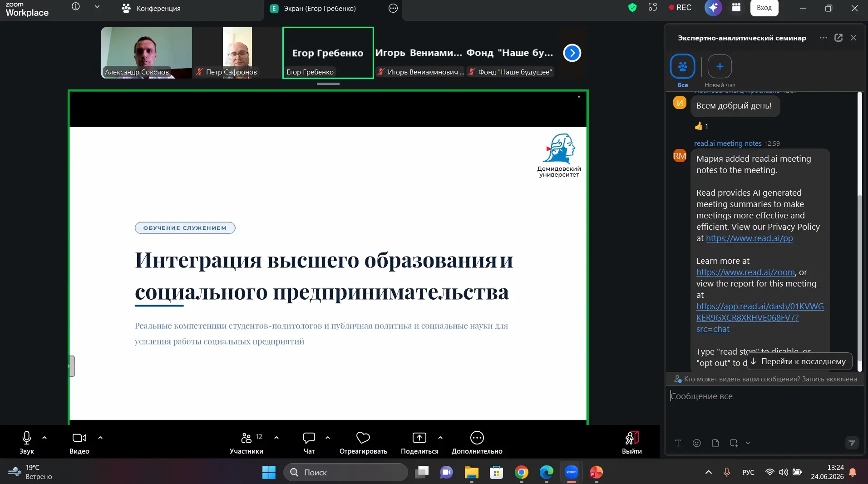The height and width of the screenshot is (484, 868).
Task: Open Task View on taskbar
Action: tap(422, 472)
